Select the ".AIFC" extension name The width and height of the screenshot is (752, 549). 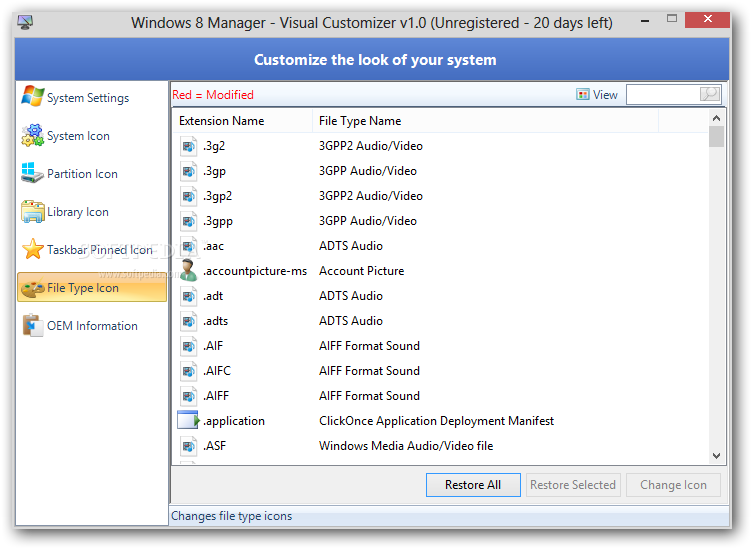[x=217, y=371]
